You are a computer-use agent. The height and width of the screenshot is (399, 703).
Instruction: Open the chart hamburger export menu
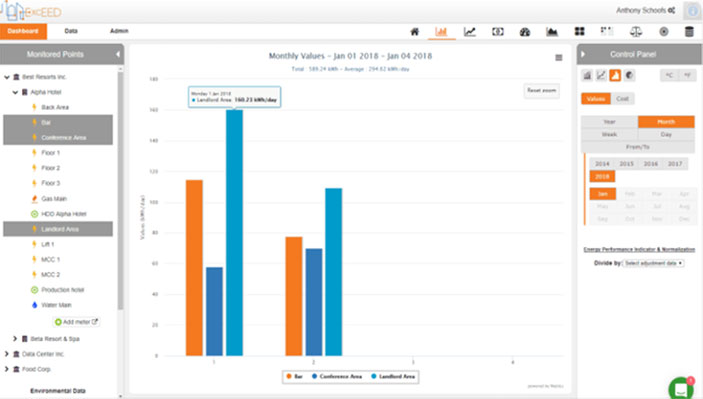(x=559, y=57)
